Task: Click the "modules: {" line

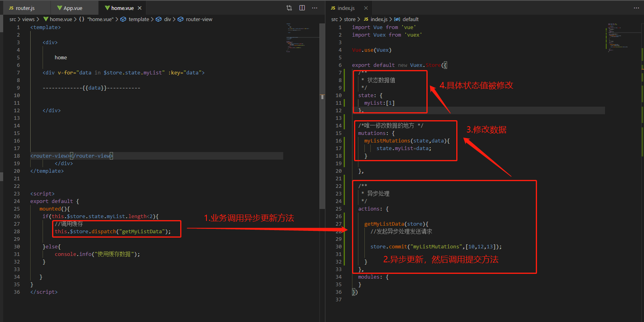Action: [373, 277]
